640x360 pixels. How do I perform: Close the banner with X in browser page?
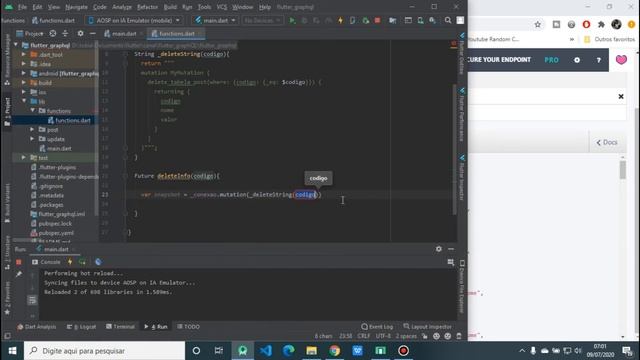coord(621,97)
